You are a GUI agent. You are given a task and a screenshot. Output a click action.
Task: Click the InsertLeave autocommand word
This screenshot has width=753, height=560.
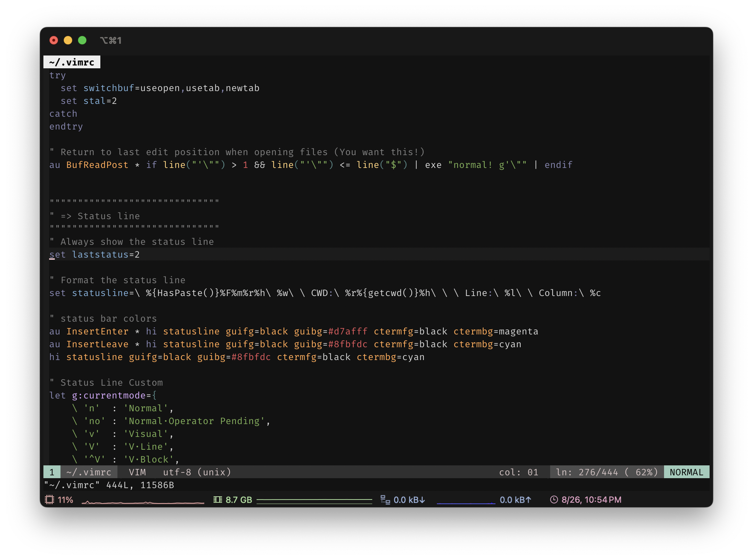(98, 344)
